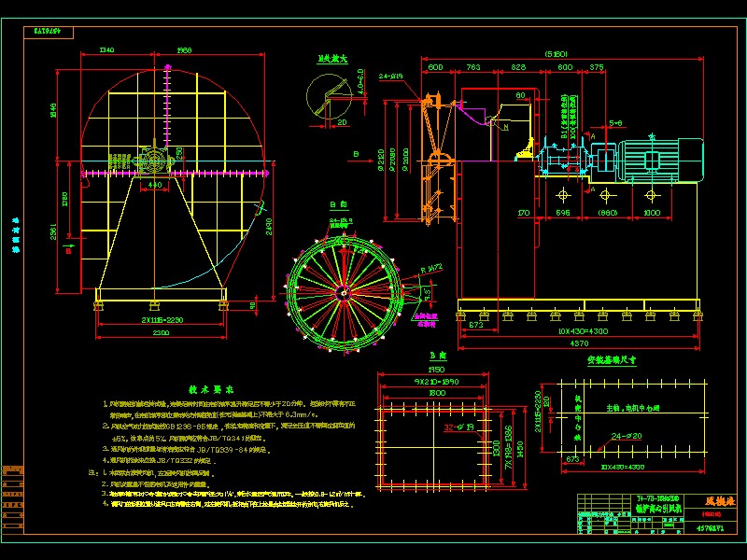Image resolution: width=747 pixels, height=560 pixels.
Task: Select the 1340 top dimension text
Action: [x=106, y=50]
